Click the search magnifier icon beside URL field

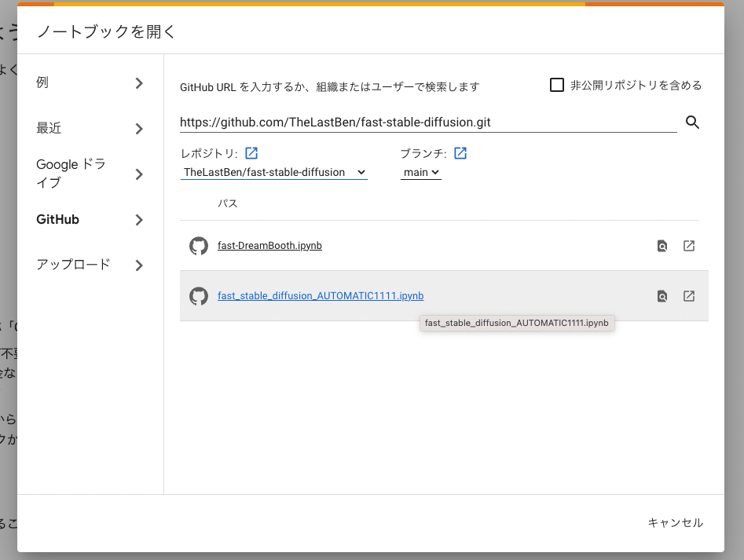(692, 122)
